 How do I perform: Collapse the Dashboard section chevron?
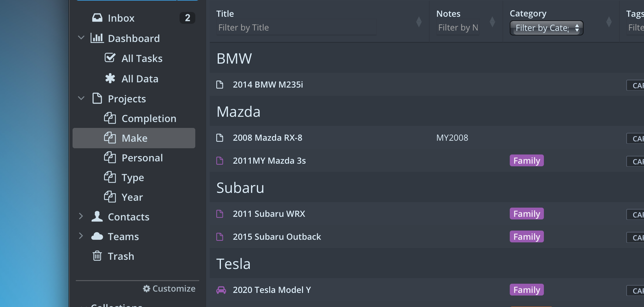81,38
